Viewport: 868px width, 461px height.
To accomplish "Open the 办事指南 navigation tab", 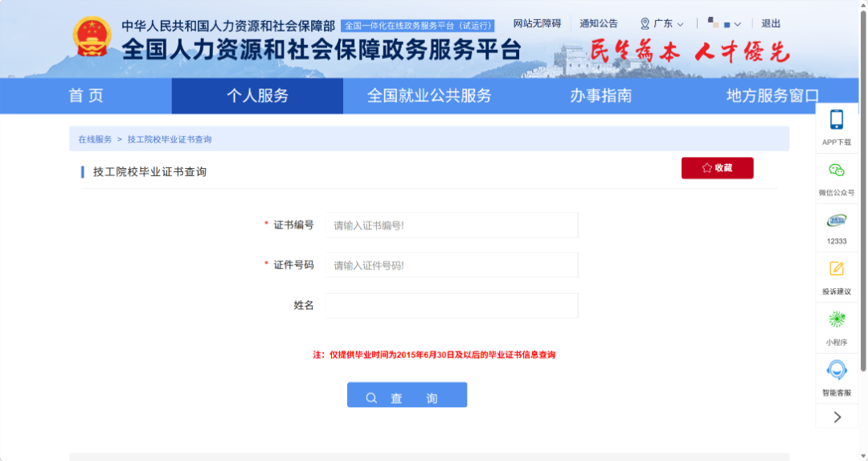I will click(x=600, y=96).
